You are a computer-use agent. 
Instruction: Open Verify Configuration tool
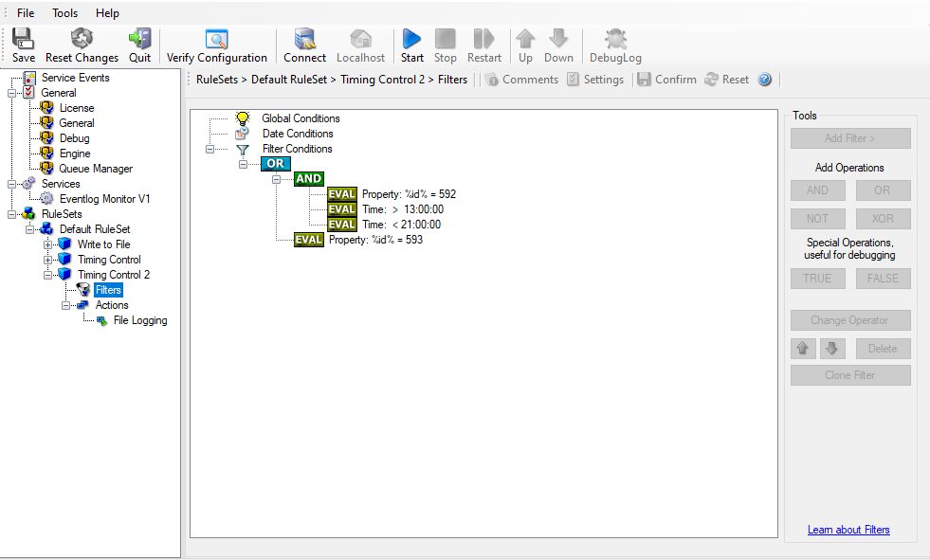point(217,39)
